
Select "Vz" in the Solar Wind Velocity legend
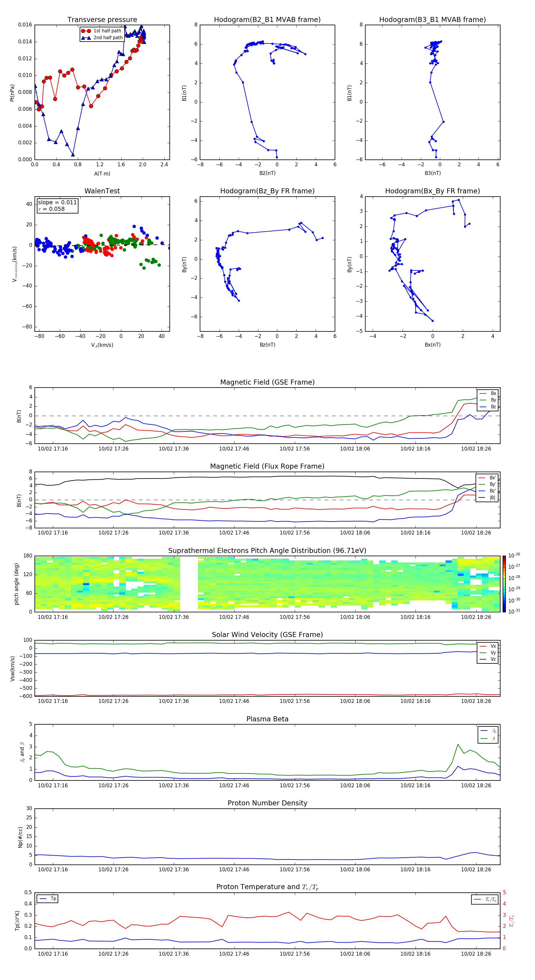(488, 659)
